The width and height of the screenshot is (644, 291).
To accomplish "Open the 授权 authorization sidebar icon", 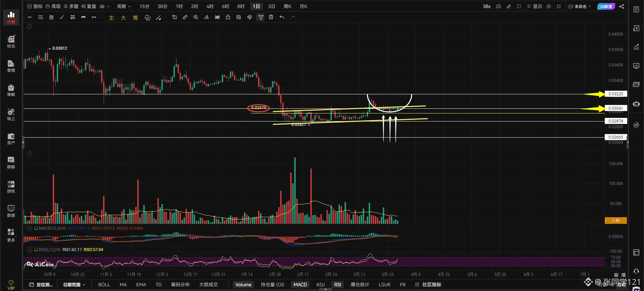I will pyautogui.click(x=11, y=187).
